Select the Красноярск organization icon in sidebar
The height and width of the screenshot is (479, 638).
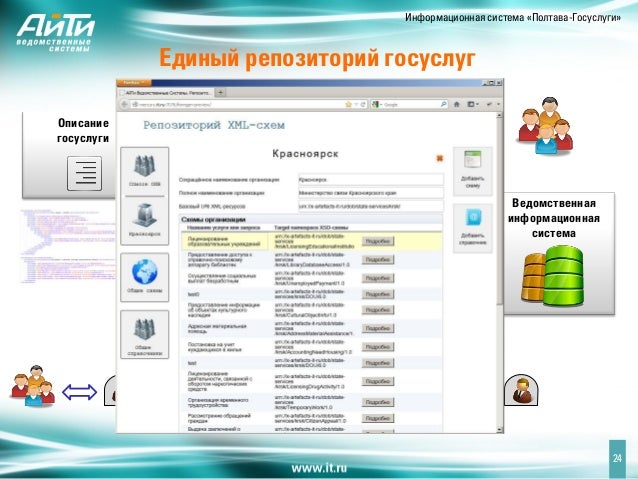pos(144,216)
